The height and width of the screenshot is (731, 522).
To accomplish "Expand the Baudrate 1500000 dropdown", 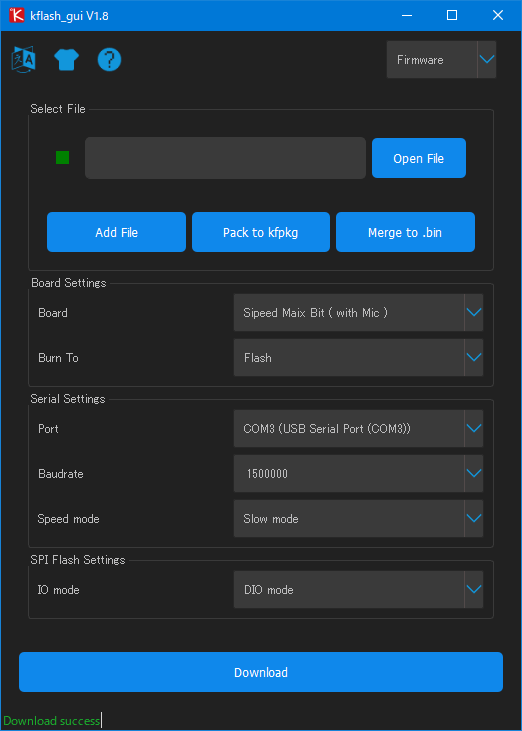I will pos(358,474).
